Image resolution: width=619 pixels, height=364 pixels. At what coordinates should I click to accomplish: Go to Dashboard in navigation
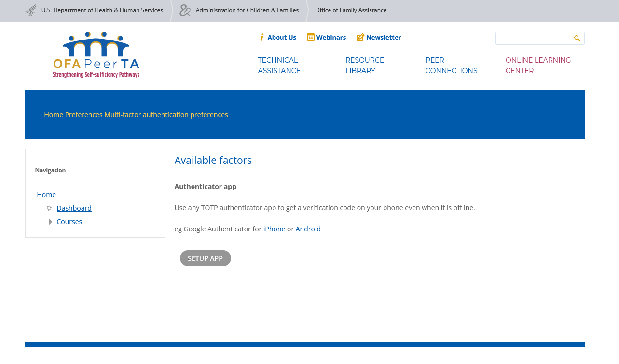74,208
